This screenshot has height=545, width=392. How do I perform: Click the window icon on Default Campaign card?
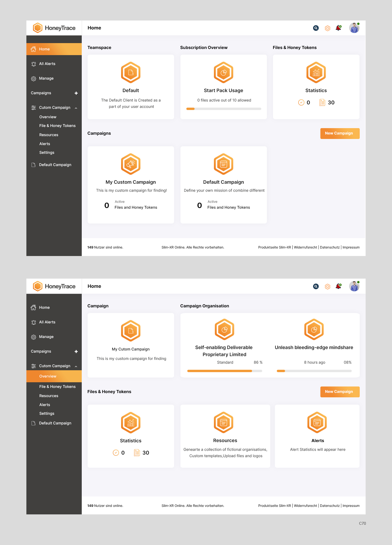[223, 164]
